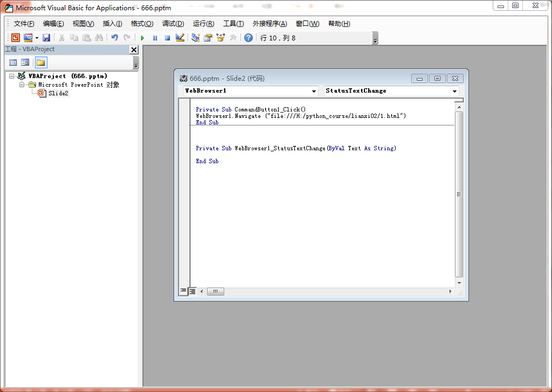Collapse the VBAProject (666.pptm) tree node

(x=12, y=76)
